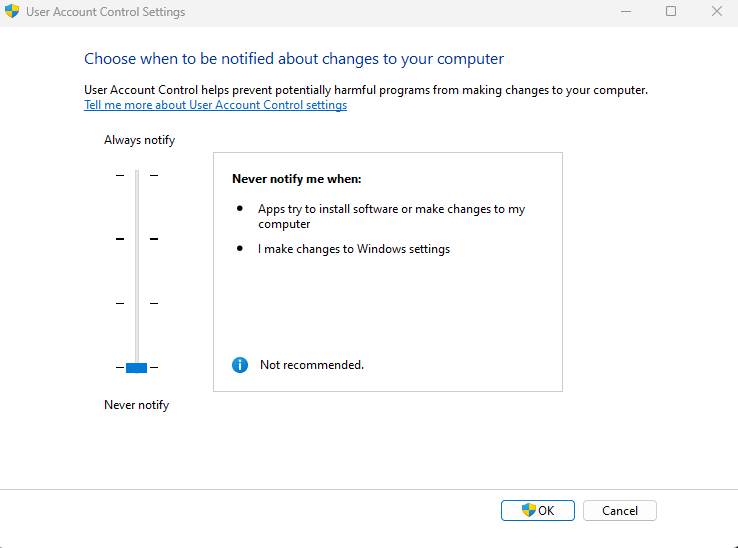This screenshot has height=548, width=738.
Task: Click the 'Never notify' label
Action: (136, 405)
